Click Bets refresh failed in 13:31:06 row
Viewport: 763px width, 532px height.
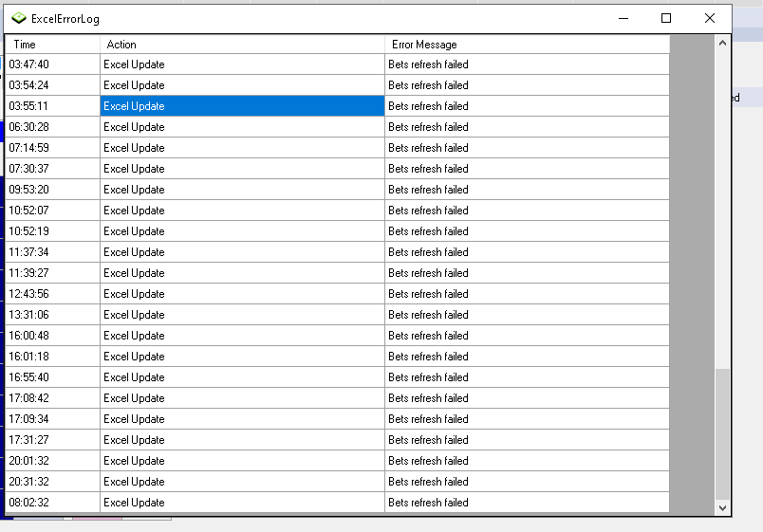[527, 315]
